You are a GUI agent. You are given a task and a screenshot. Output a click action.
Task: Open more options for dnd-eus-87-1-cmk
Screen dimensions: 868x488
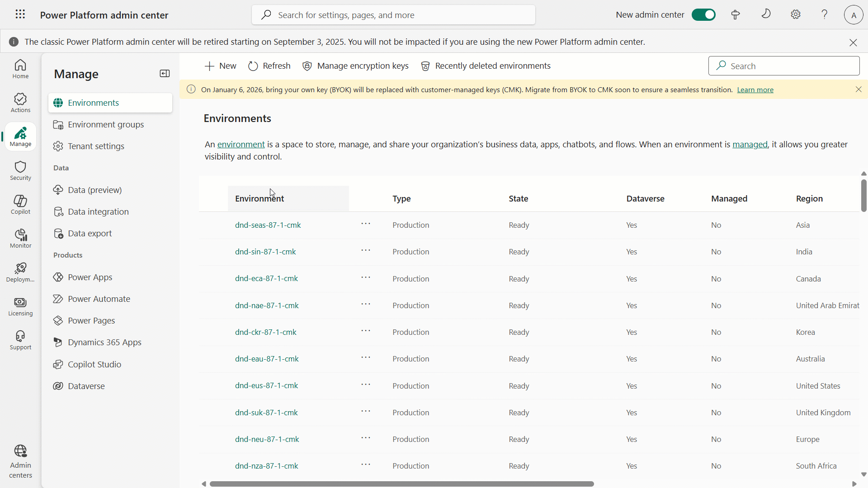coord(366,385)
